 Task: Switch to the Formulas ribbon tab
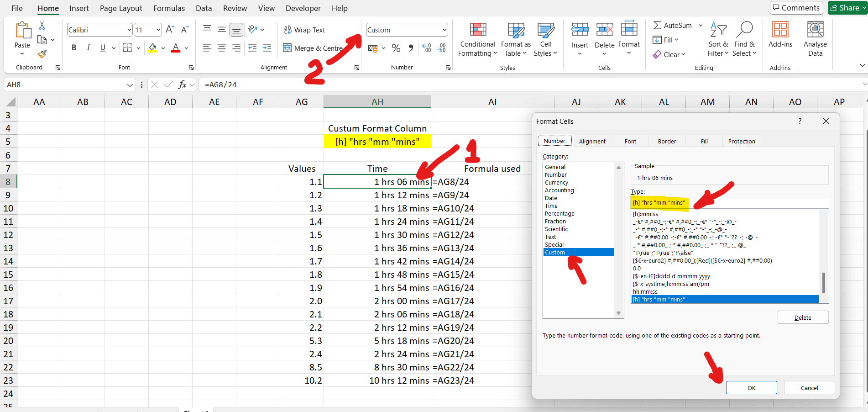point(169,8)
